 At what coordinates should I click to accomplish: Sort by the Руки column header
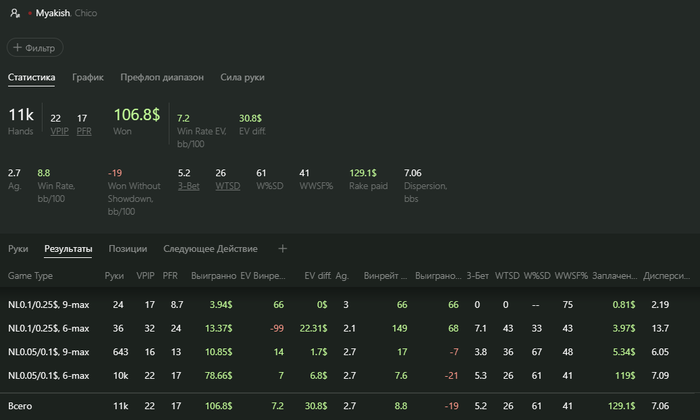[x=114, y=276]
